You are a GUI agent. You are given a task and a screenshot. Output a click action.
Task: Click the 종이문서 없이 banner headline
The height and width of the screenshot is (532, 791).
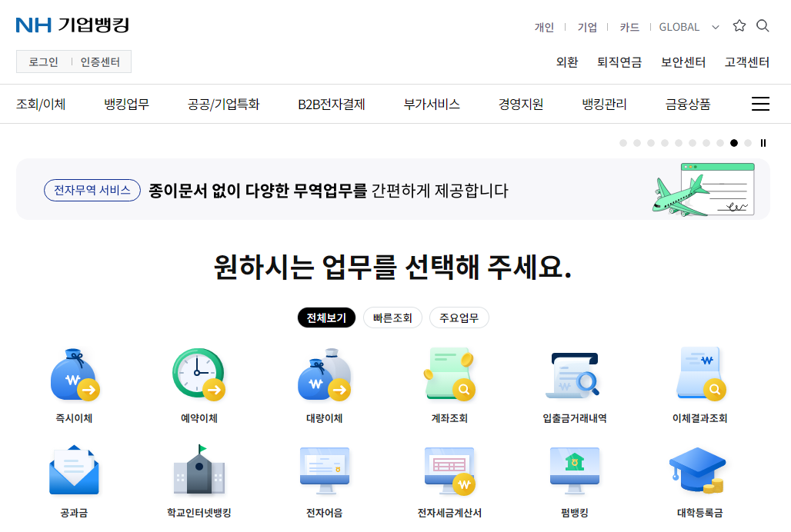click(329, 191)
